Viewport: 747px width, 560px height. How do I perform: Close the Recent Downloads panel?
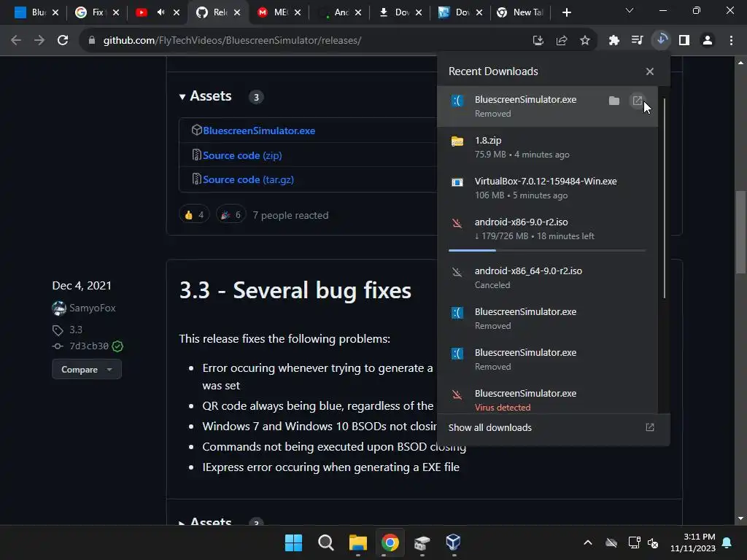(x=650, y=71)
